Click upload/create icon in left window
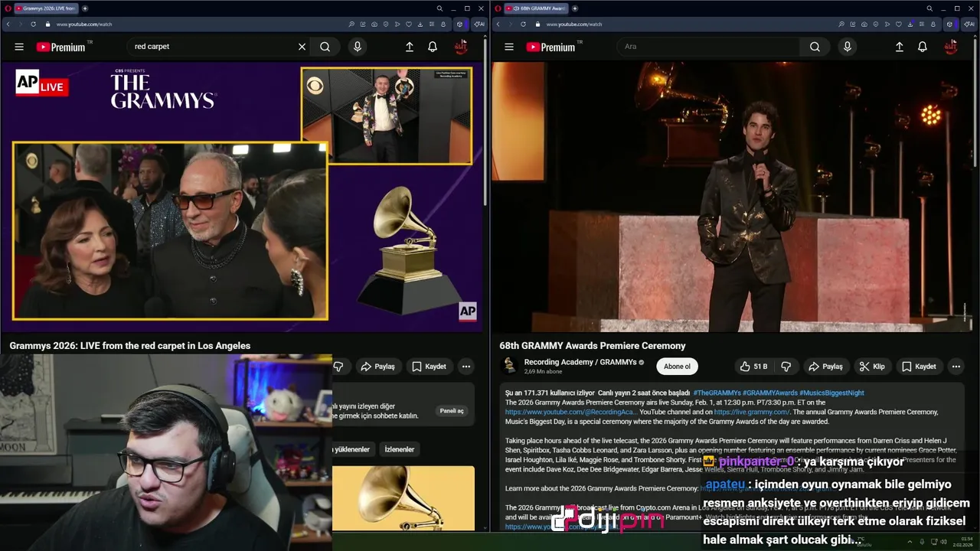The image size is (980, 551). (410, 47)
